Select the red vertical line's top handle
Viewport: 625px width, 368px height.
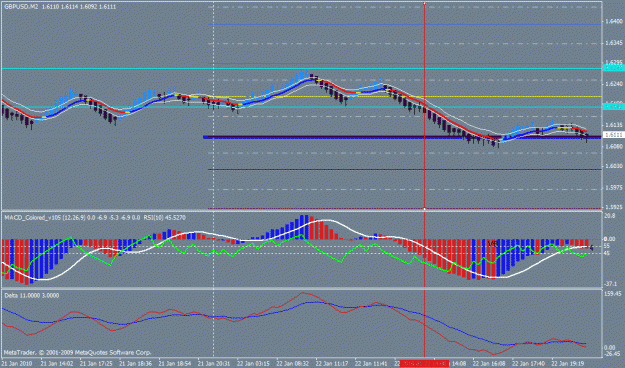coord(425,3)
